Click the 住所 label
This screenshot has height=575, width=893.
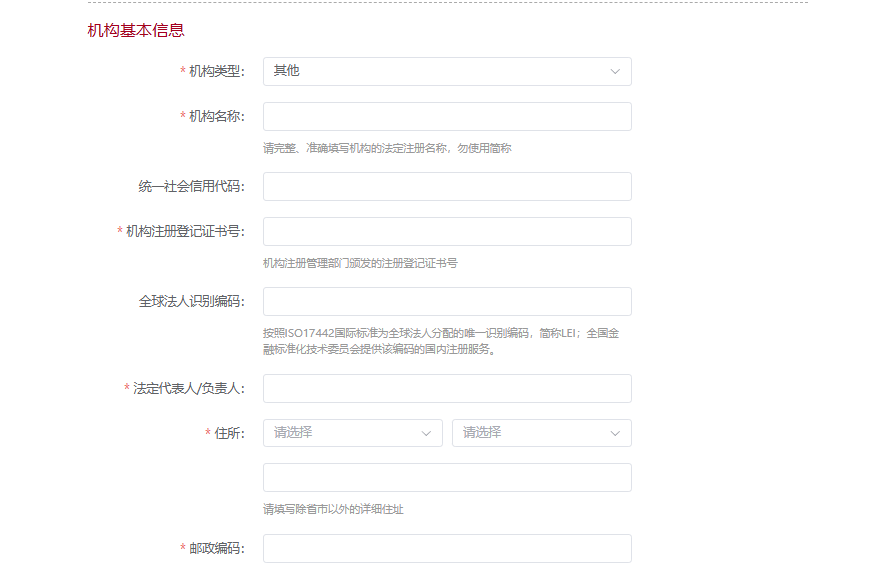pos(229,433)
